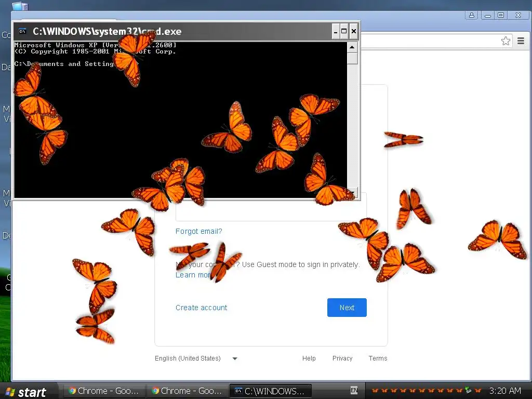Close the cmd.exe window

[353, 31]
